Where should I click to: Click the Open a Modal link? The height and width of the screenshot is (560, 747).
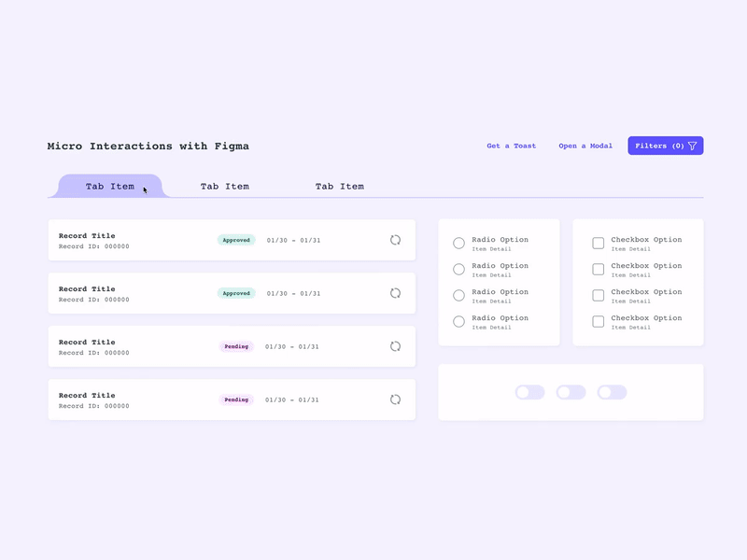pyautogui.click(x=585, y=146)
